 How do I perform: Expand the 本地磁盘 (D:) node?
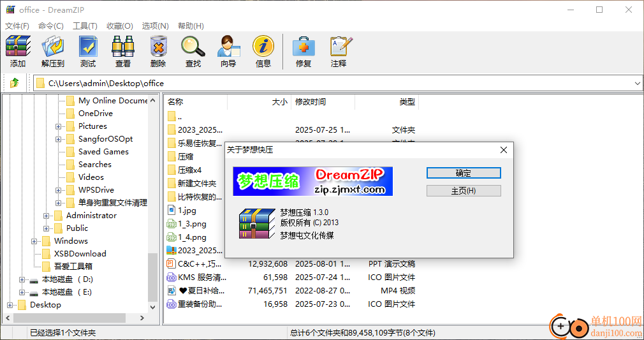pyautogui.click(x=22, y=279)
